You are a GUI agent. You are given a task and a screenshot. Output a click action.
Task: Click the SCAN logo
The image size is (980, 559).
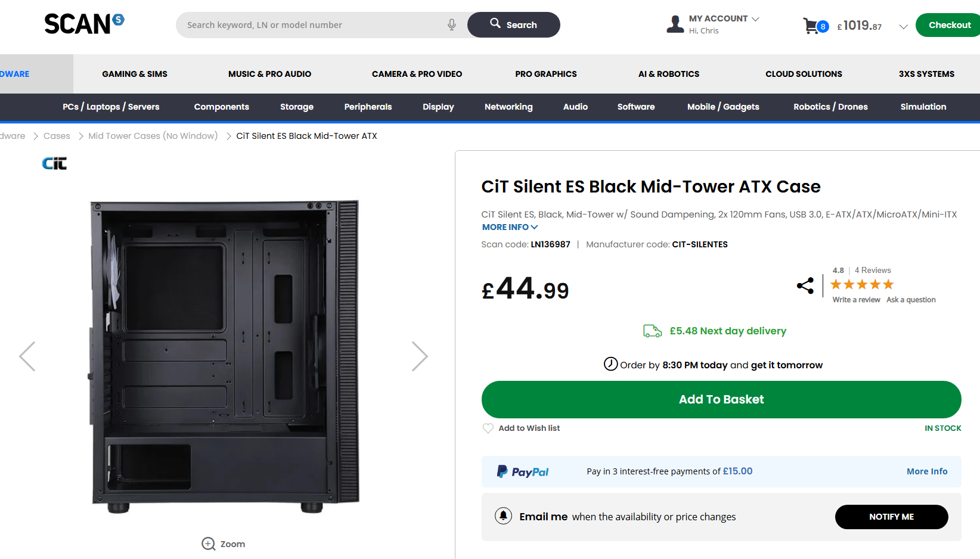[x=84, y=24]
